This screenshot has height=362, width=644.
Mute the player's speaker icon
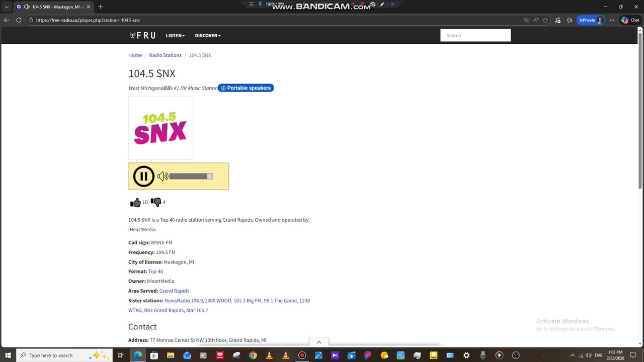coord(163,176)
